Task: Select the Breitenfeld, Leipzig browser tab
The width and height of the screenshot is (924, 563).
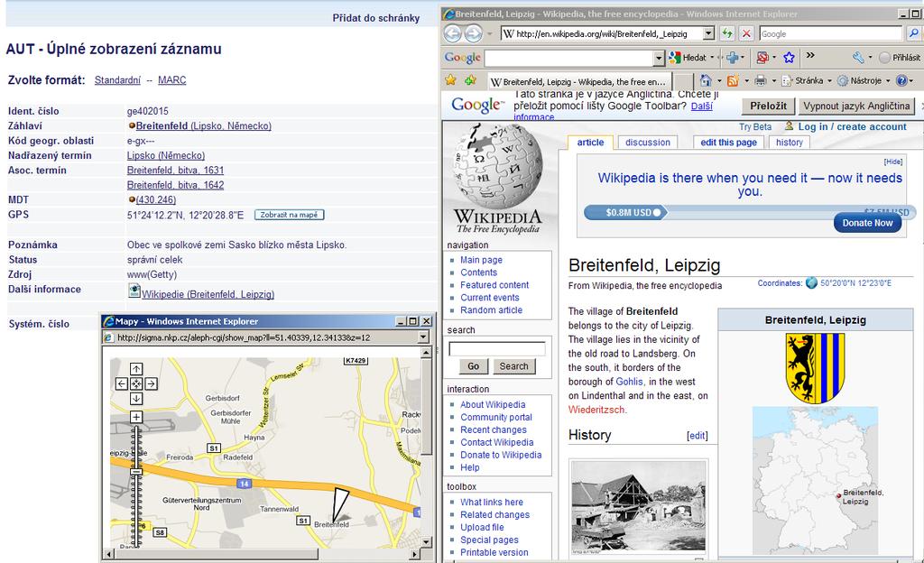Action: (579, 82)
